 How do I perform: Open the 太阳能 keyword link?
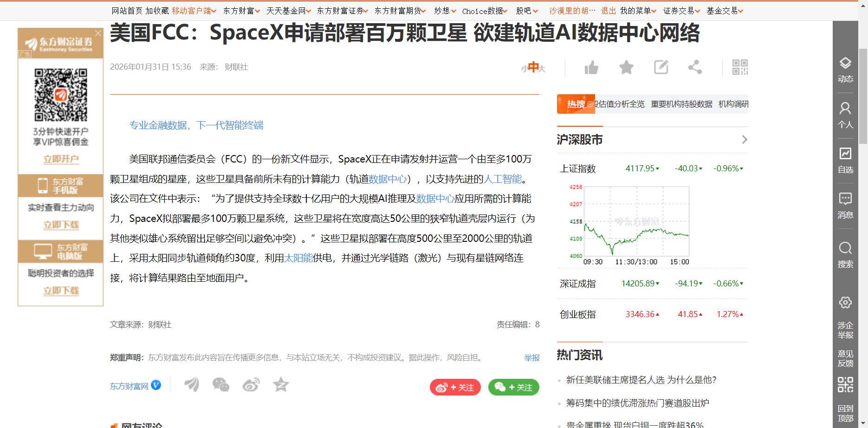pyautogui.click(x=298, y=258)
